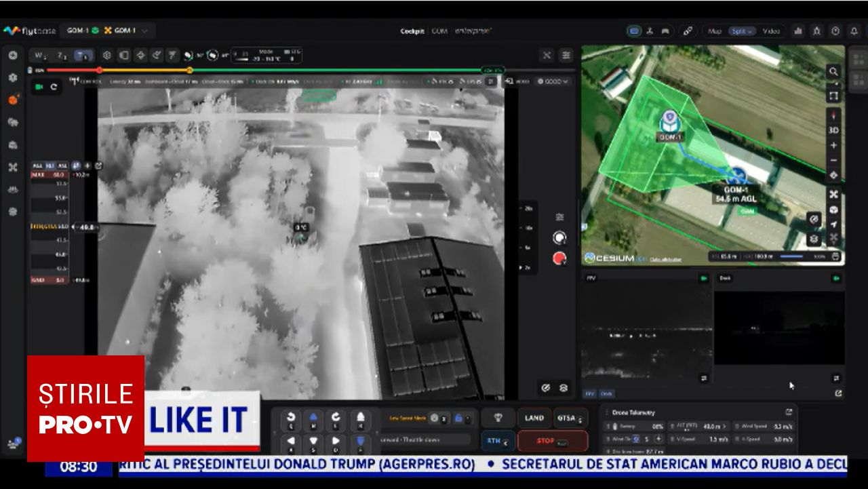Viewport: 868px width, 489px height.
Task: Click the swap icon on the FPV feed
Action: click(704, 378)
